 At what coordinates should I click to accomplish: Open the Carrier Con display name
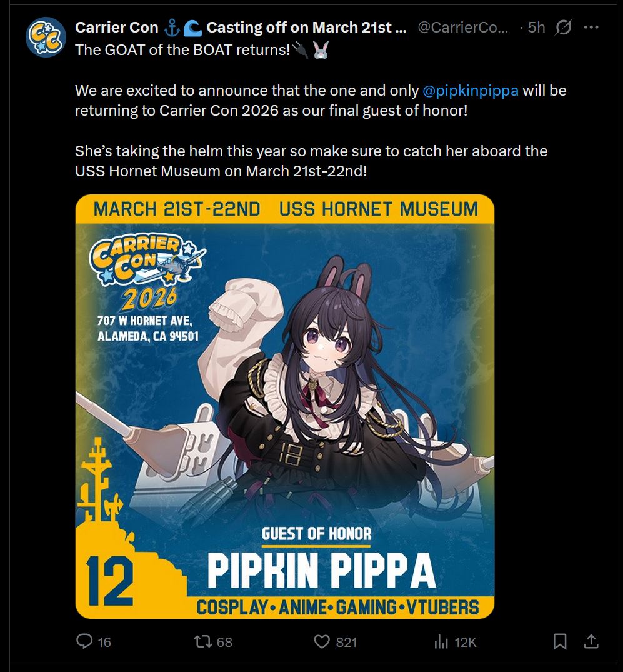click(117, 28)
